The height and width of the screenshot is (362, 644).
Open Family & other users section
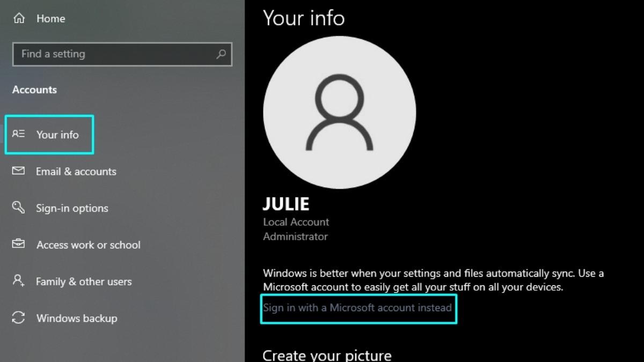coord(84,282)
